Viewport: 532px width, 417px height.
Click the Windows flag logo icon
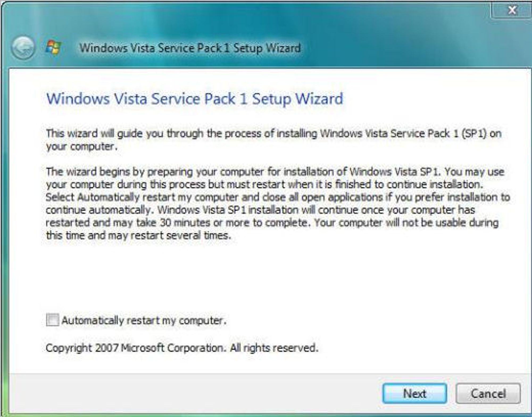click(53, 47)
